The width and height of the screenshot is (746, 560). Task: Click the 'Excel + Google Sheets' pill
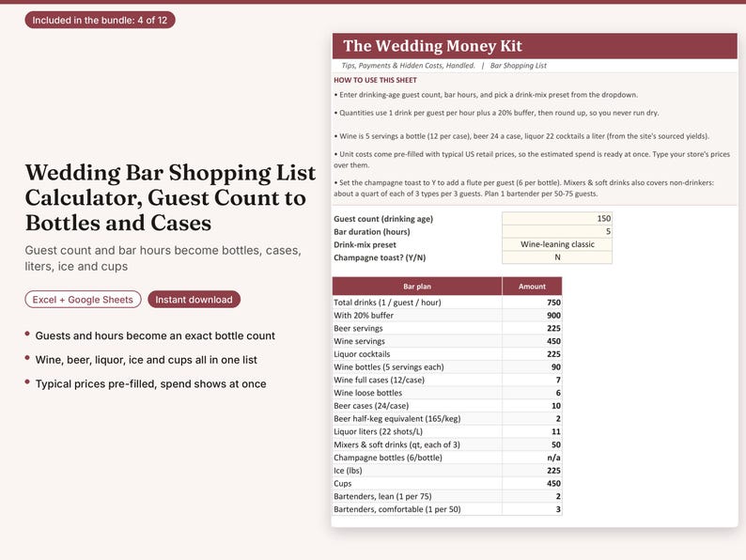click(83, 300)
